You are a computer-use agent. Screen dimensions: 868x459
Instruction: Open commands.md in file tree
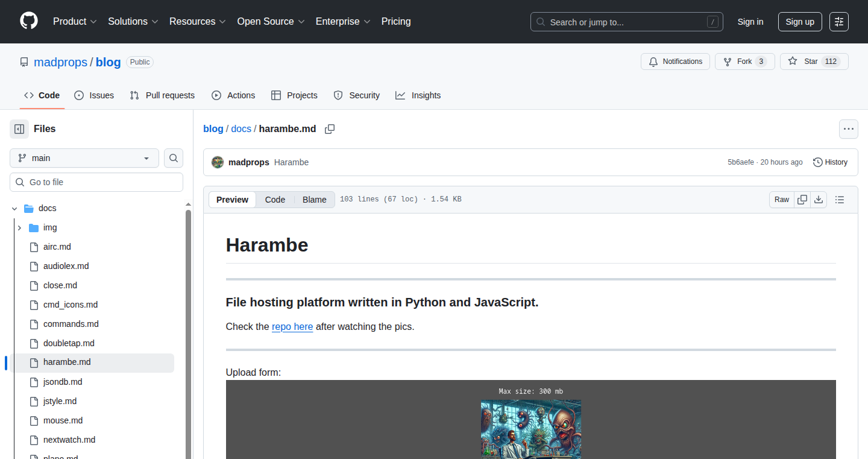(71, 324)
